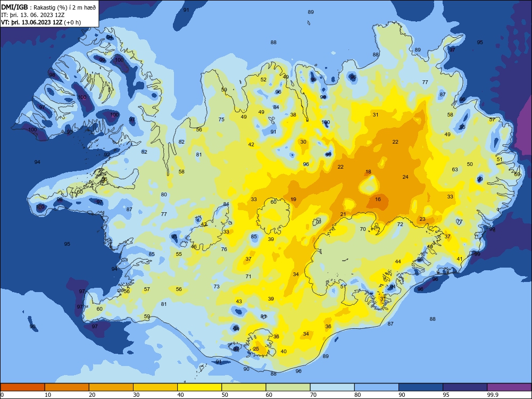The height and width of the screenshot is (399, 532).
Task: Click the legend tick label '95'
Action: point(446,395)
